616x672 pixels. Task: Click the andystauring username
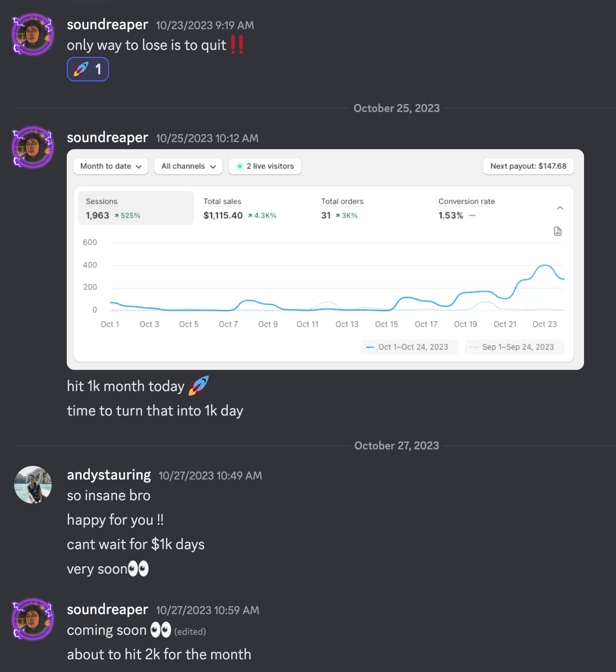[109, 475]
